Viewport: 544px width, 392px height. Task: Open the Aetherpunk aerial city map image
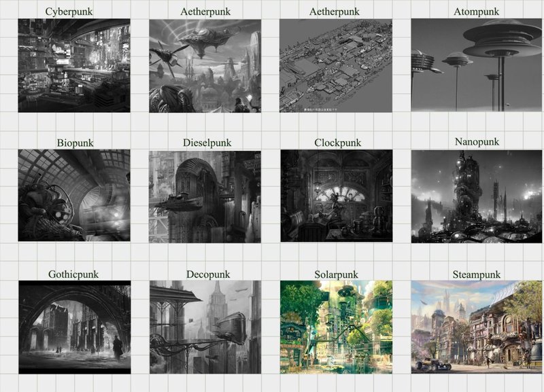[x=336, y=65]
